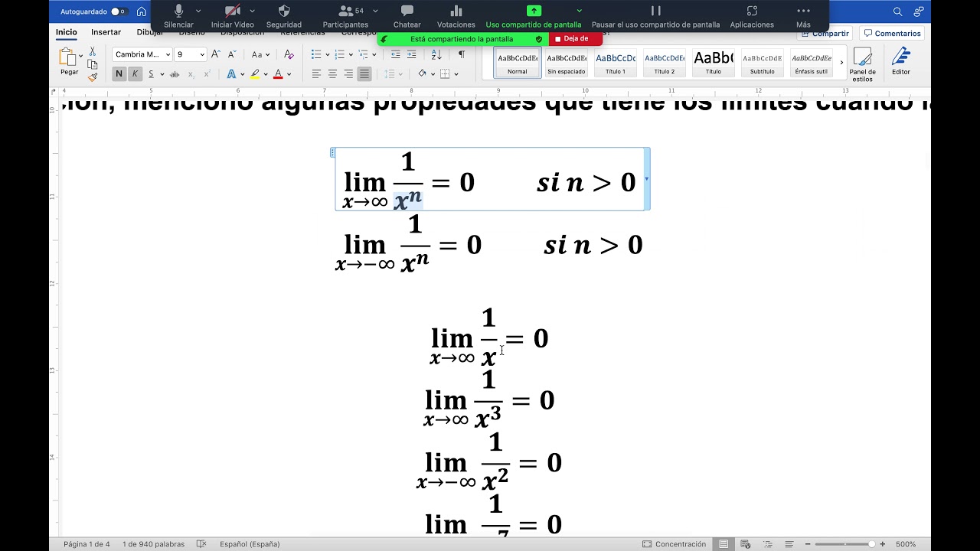Toggle italic K formatting

click(x=135, y=74)
